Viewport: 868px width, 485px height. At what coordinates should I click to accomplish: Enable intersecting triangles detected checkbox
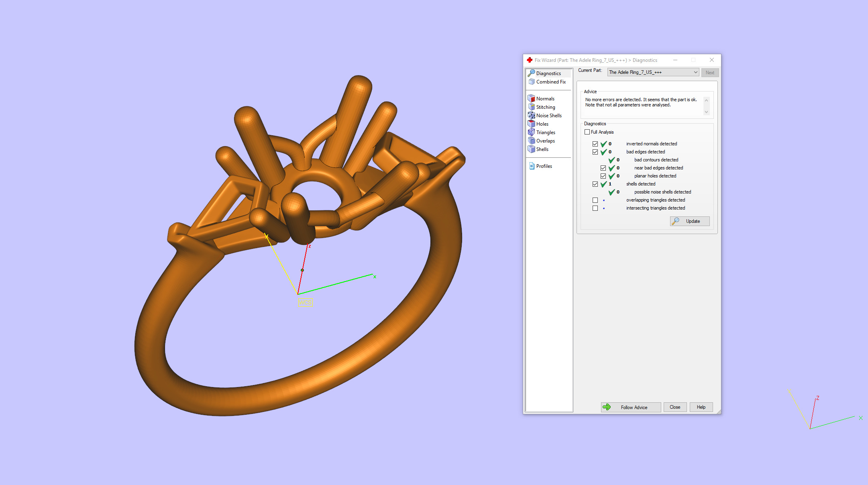click(x=595, y=208)
